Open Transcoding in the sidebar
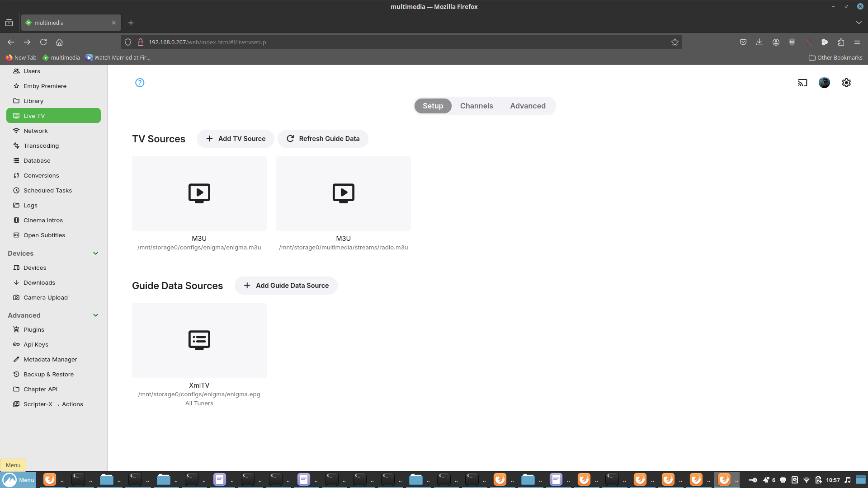 pos(41,145)
